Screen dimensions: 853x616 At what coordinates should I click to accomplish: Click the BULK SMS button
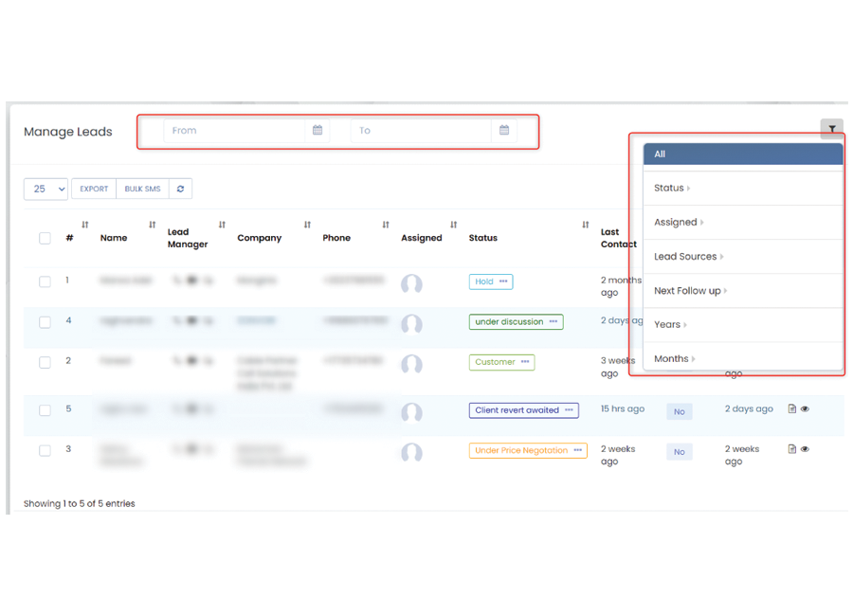coord(142,189)
